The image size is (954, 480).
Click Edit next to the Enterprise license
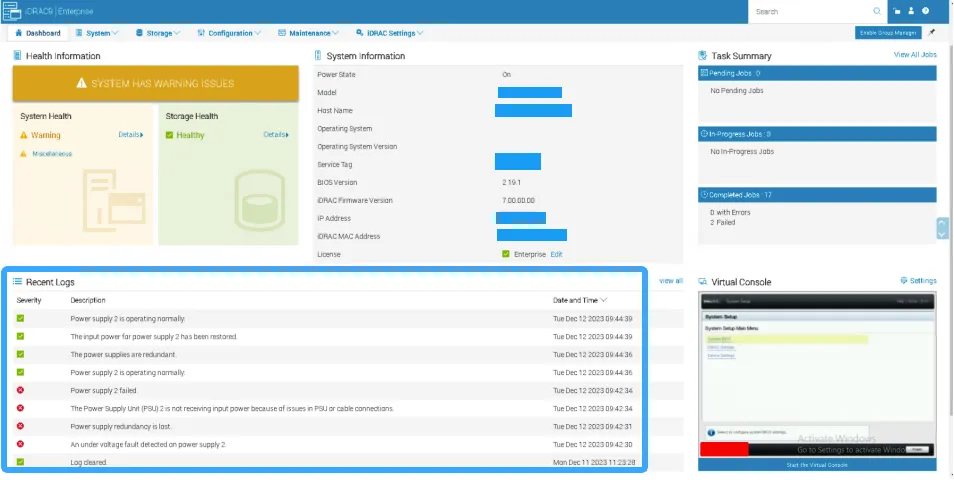pos(556,254)
